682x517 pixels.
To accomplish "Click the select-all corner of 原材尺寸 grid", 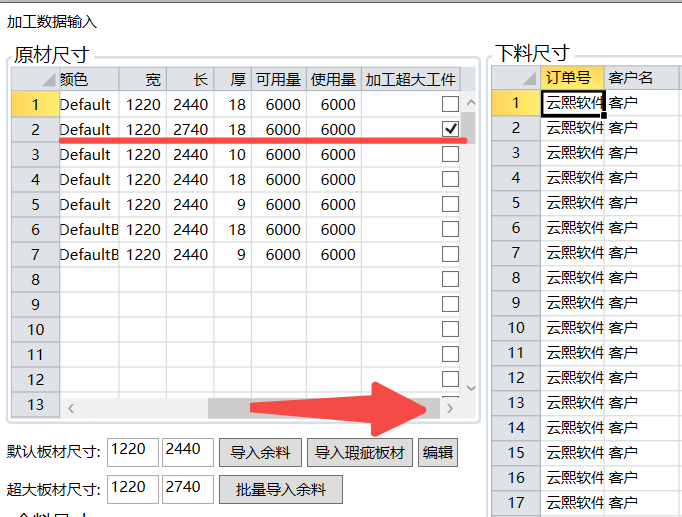I will pos(35,79).
